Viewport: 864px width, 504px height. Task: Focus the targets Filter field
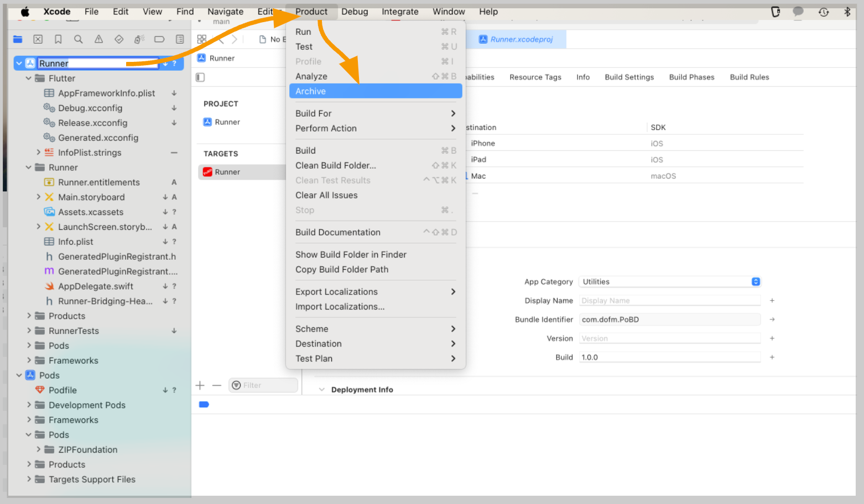click(x=263, y=385)
